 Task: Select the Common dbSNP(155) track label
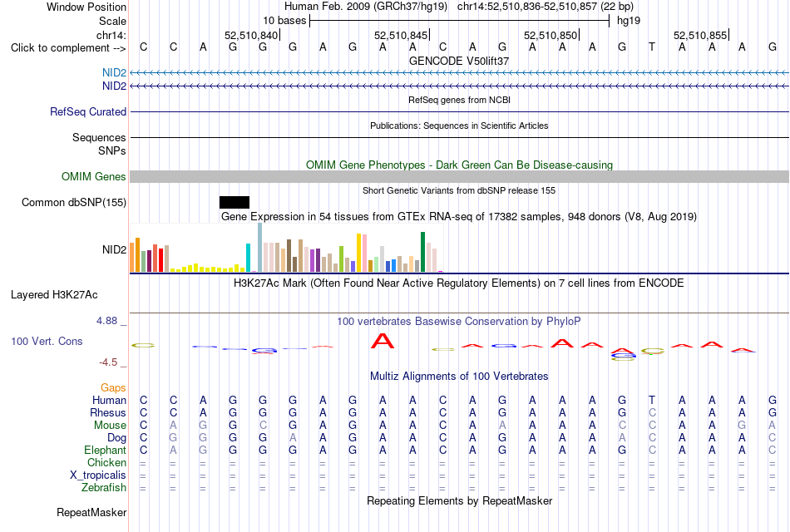[73, 202]
